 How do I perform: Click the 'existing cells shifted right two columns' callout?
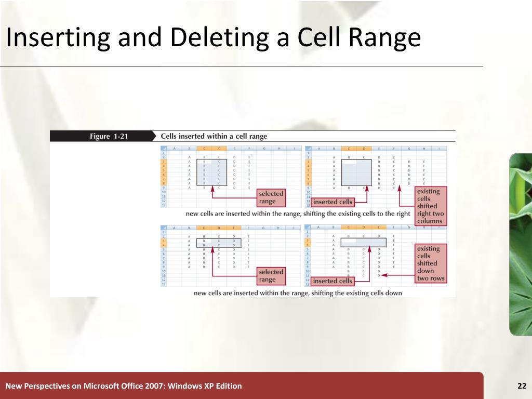tap(430, 206)
